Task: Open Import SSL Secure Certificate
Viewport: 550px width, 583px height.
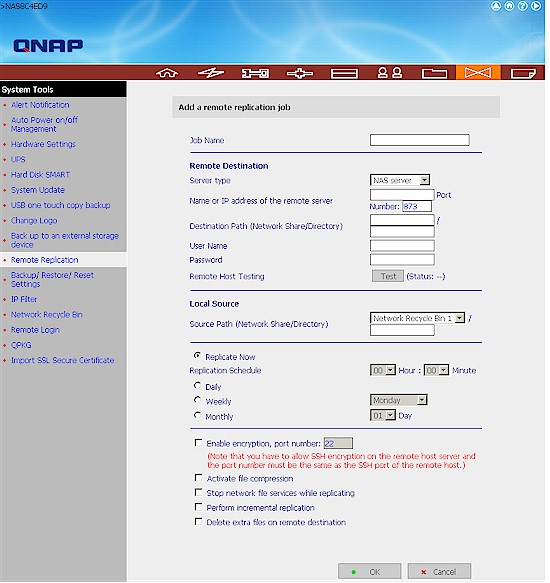Action: [62, 360]
